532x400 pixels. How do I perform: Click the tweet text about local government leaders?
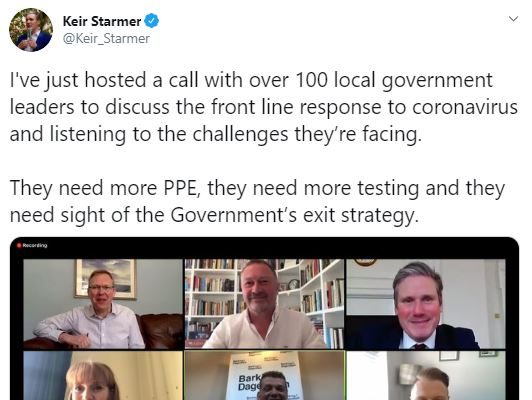pyautogui.click(x=264, y=108)
